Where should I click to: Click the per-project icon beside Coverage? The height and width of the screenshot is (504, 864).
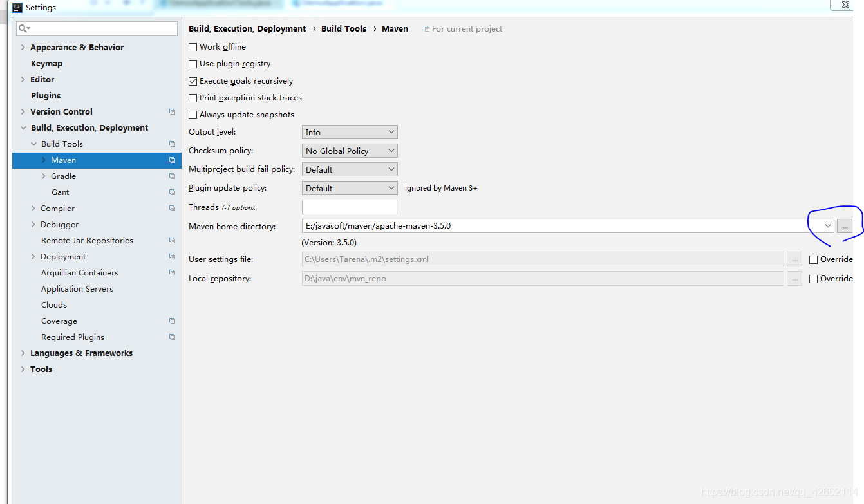pos(172,321)
